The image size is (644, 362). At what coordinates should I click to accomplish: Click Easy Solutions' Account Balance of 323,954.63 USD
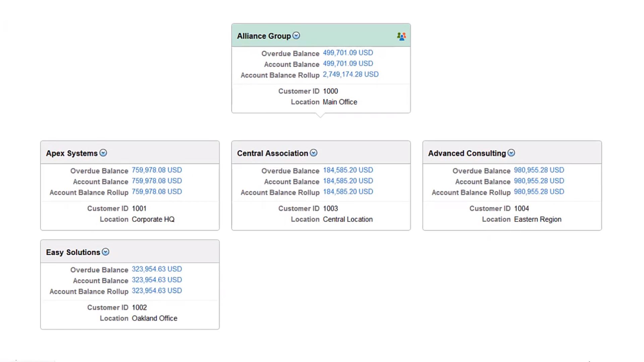point(157,280)
